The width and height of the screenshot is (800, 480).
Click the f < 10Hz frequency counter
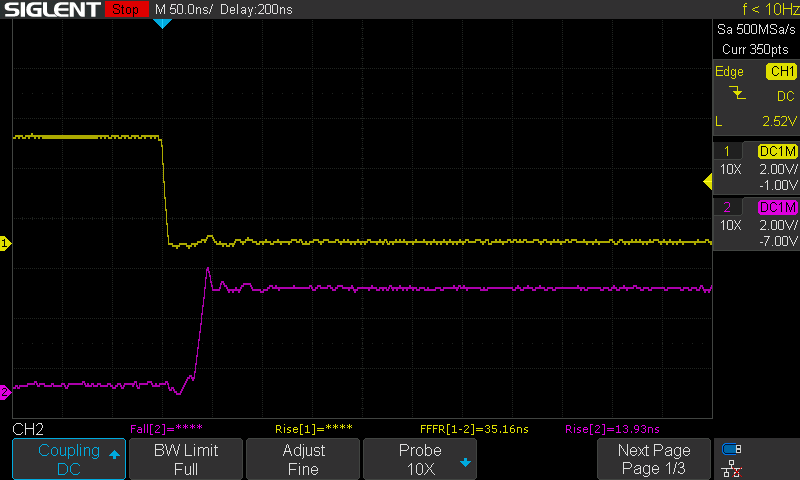click(770, 9)
